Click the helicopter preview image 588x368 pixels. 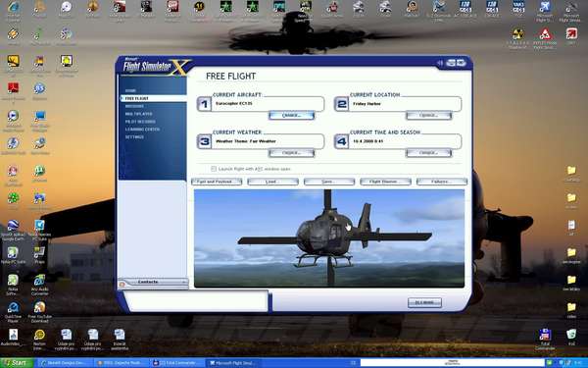(329, 238)
